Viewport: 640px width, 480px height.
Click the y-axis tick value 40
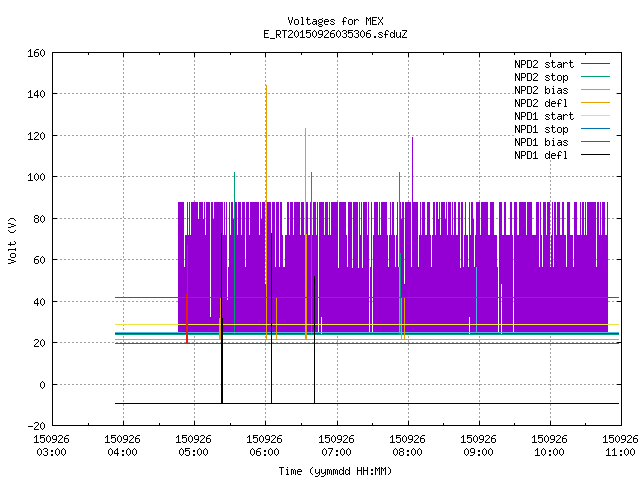(39, 302)
